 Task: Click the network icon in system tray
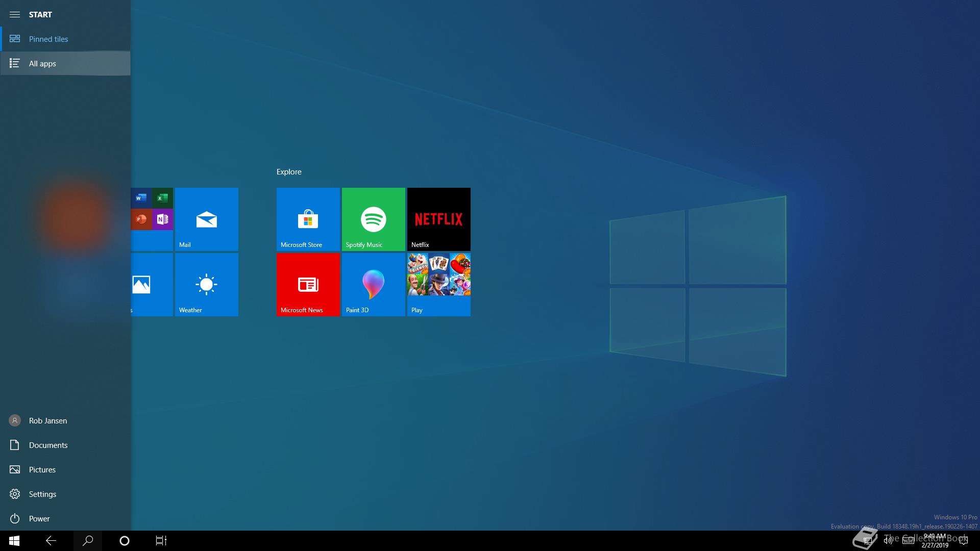867,541
